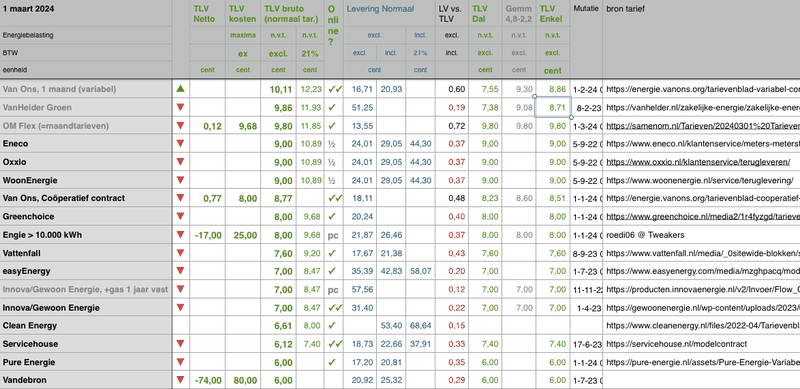
Task: Click the checkmark in easyEnergy row
Action: 332,271
